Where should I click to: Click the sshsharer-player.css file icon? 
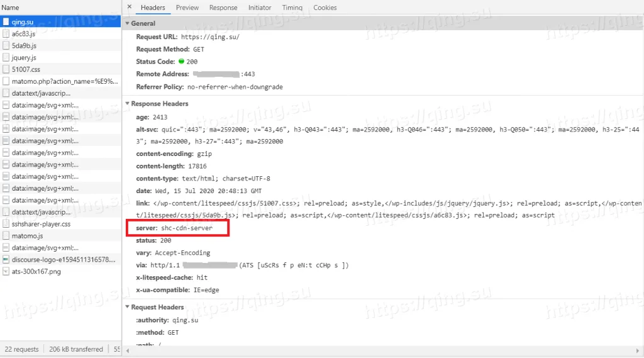(x=6, y=223)
